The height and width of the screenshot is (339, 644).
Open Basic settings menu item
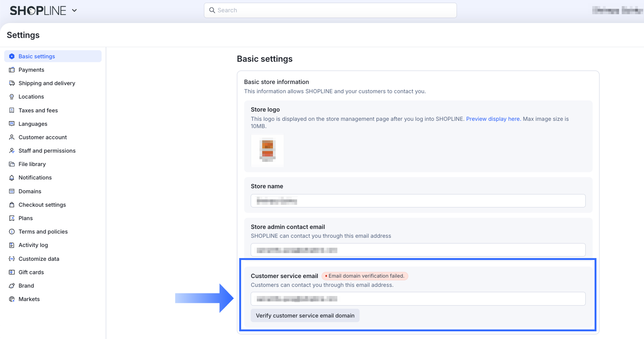(53, 56)
